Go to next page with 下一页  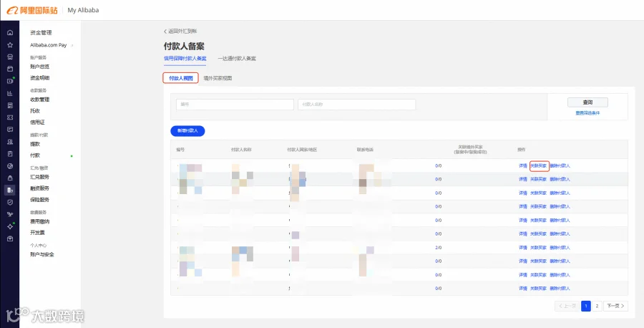(x=615, y=306)
